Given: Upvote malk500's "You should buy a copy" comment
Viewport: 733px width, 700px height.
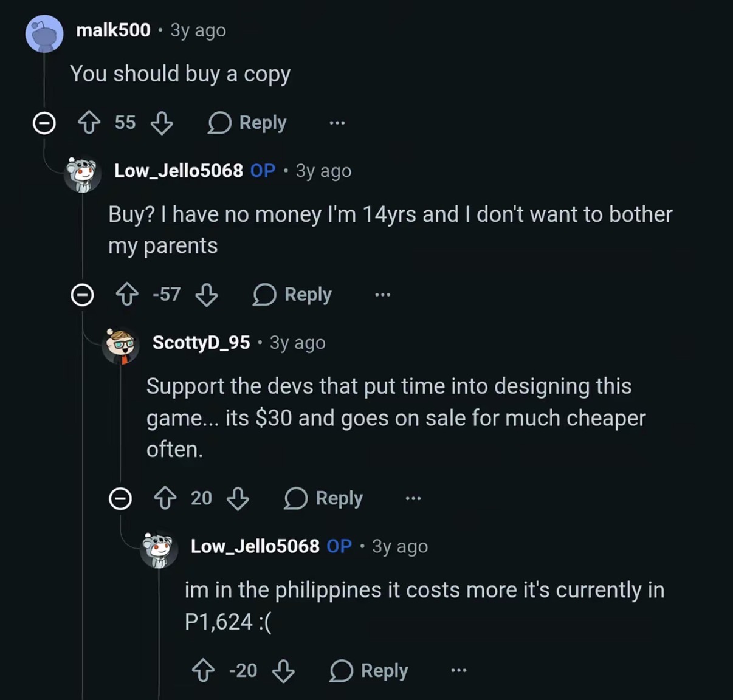Looking at the screenshot, I should (x=89, y=123).
